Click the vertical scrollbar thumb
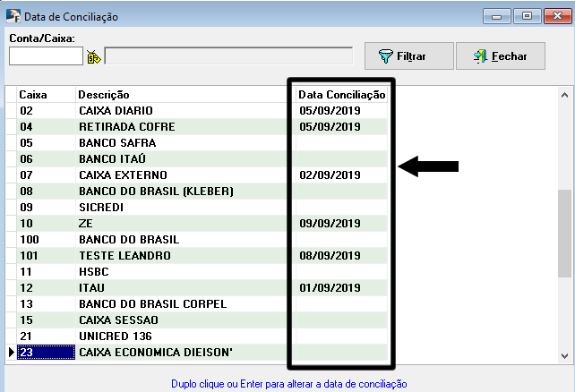575x392 pixels. 564,233
